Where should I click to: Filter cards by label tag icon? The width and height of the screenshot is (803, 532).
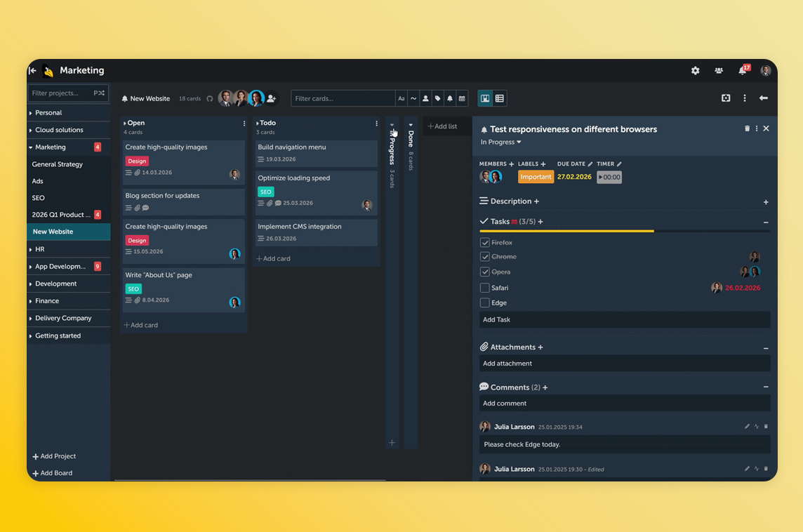pos(437,99)
